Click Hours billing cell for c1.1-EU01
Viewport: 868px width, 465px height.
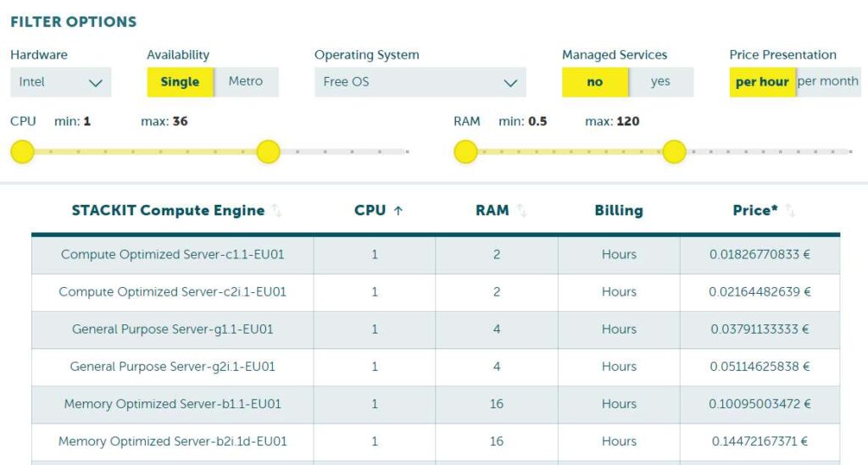[619, 254]
